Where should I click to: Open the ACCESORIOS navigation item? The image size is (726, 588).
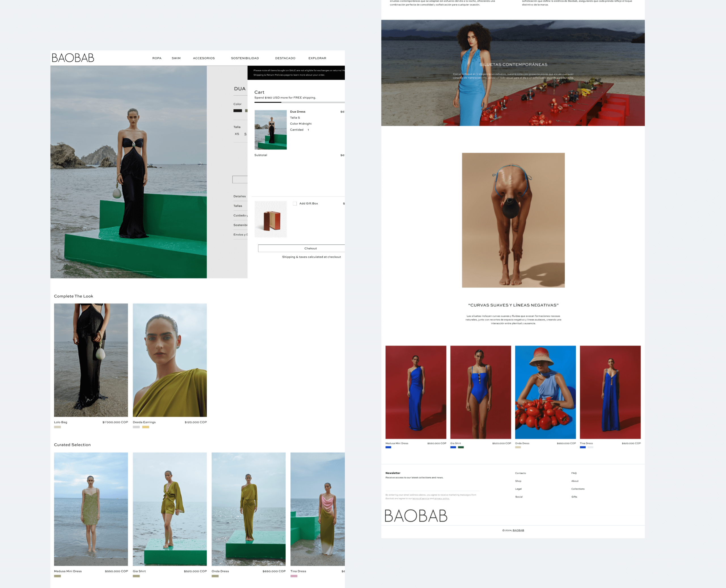tap(204, 58)
